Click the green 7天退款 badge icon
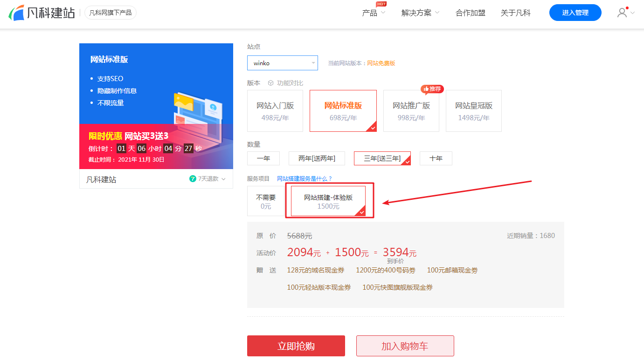The image size is (644, 361). pos(193,179)
